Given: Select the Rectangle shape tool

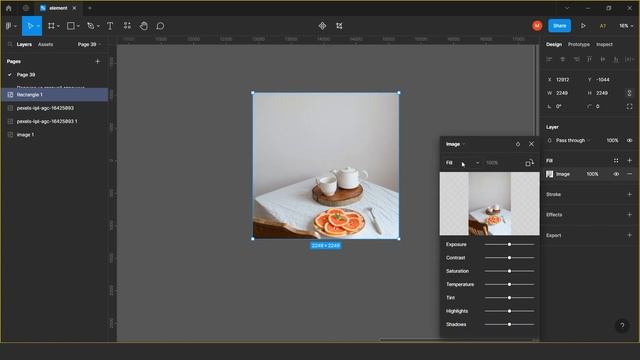Looking at the screenshot, I should [71, 26].
